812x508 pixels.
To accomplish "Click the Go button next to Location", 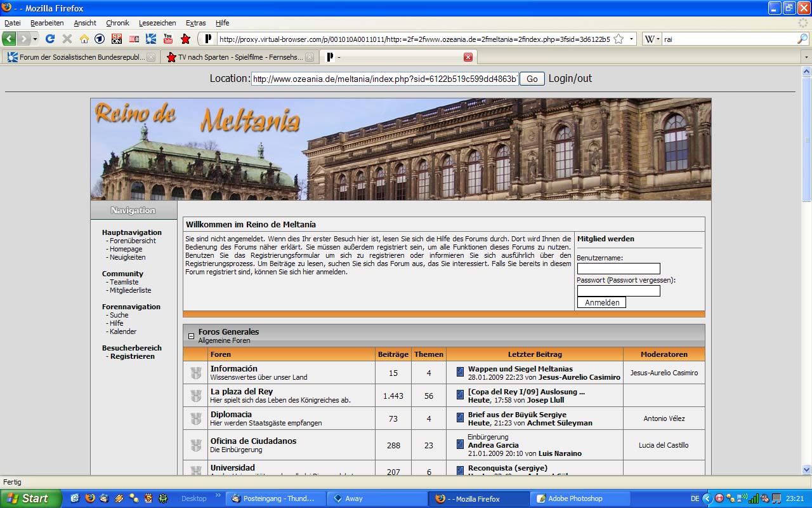I will (x=532, y=79).
